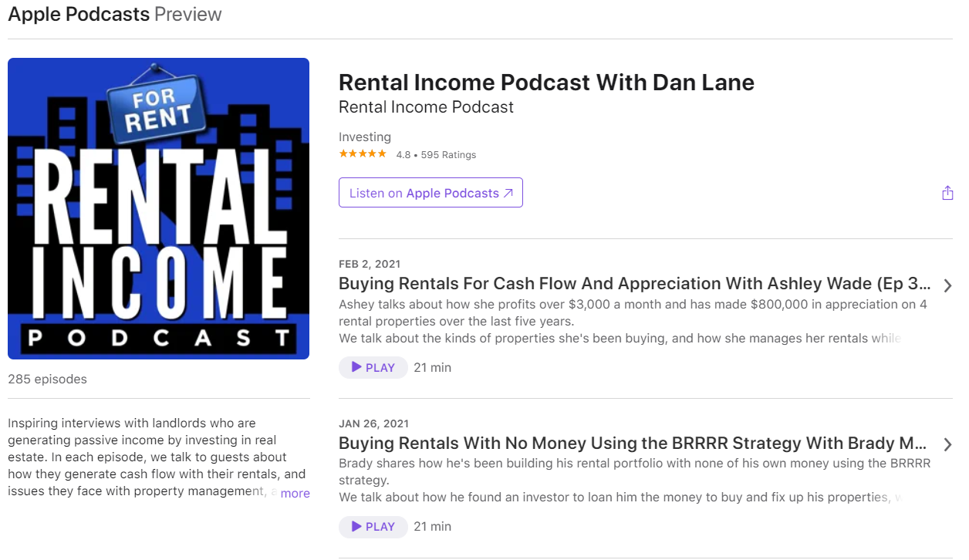Click '21 min' duration of Ashley Wade episode

click(x=433, y=367)
